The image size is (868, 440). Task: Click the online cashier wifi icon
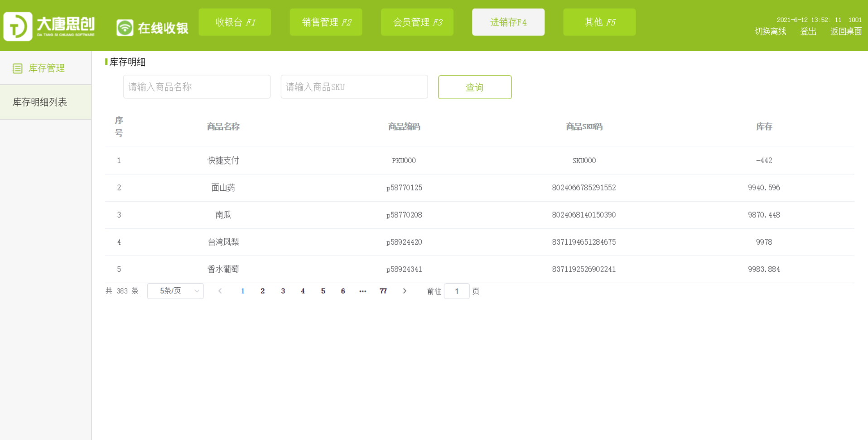[x=125, y=28]
